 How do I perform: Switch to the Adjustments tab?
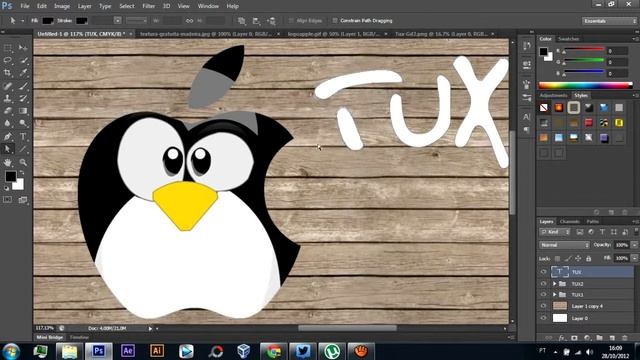pyautogui.click(x=553, y=96)
